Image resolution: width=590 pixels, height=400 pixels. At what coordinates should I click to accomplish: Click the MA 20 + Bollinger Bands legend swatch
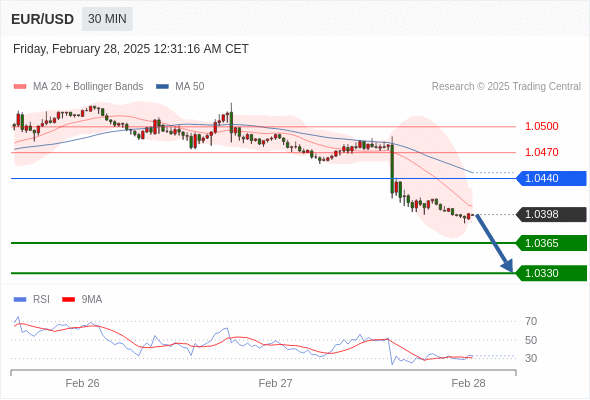click(20, 87)
